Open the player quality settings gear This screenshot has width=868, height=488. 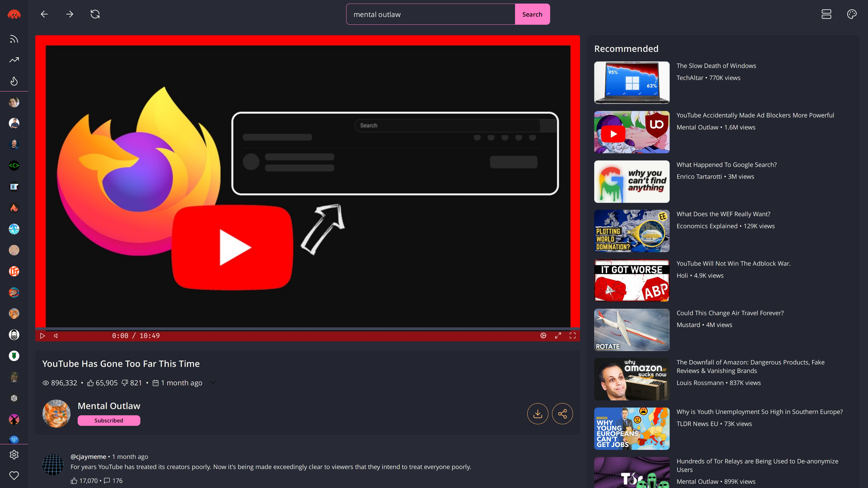pyautogui.click(x=543, y=335)
